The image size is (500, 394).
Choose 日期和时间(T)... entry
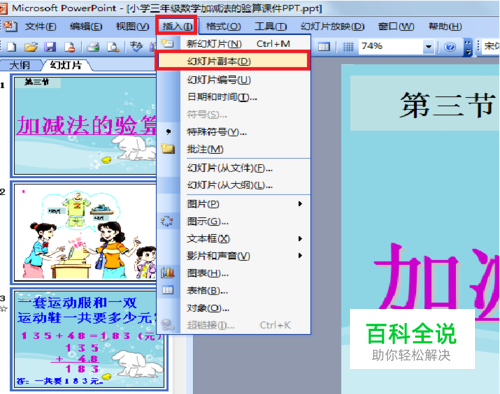pyautogui.click(x=234, y=97)
